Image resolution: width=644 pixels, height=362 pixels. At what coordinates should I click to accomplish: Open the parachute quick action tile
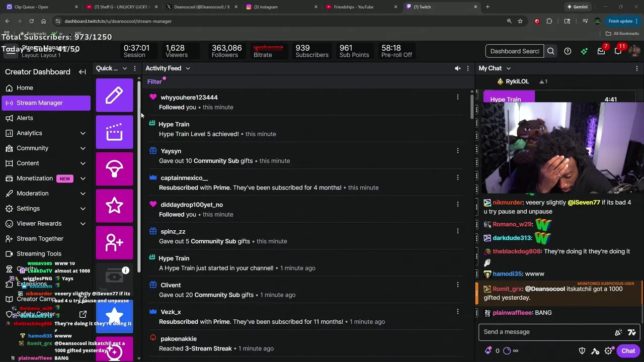pyautogui.click(x=114, y=169)
